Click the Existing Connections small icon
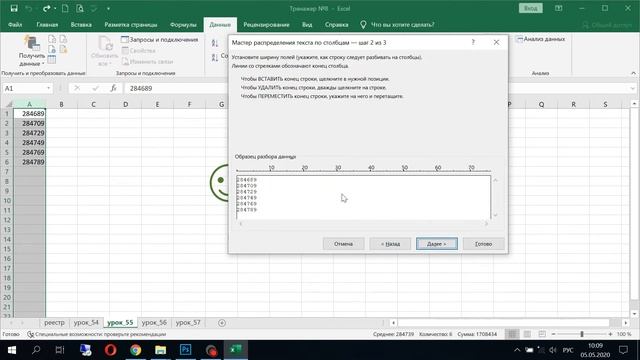Image resolution: width=640 pixels, height=360 pixels. 63,49
